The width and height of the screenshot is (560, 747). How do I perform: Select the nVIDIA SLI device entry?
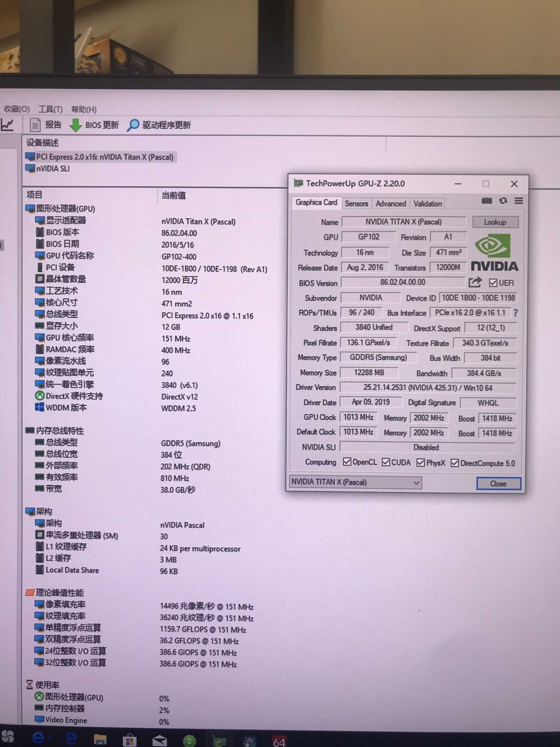(47, 168)
